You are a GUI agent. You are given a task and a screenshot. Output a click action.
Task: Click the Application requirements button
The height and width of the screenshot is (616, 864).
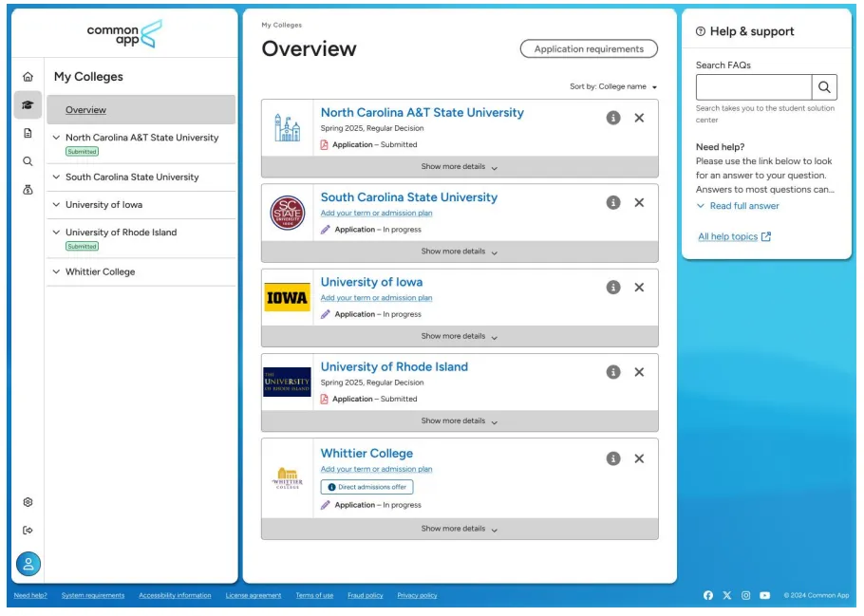[589, 49]
